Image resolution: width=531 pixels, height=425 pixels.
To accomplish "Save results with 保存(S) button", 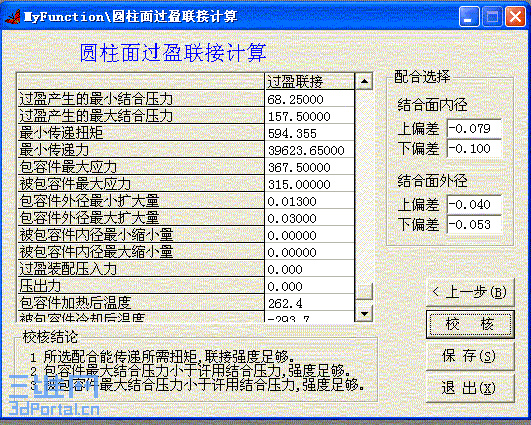I will click(470, 356).
